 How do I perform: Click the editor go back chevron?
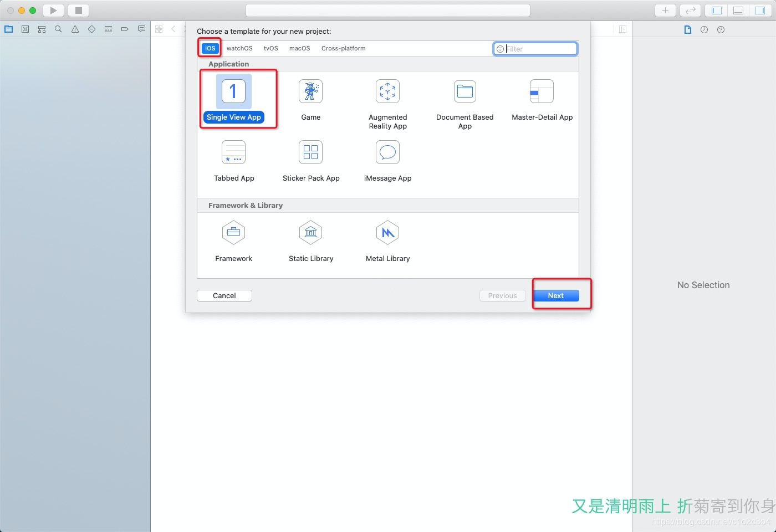[173, 29]
